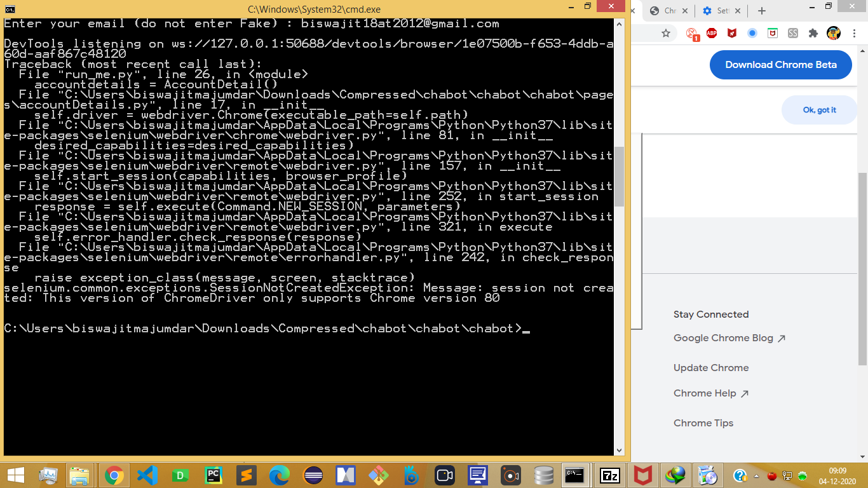The width and height of the screenshot is (868, 488).
Task: Open PyCharm from the taskbar
Action: tap(213, 475)
